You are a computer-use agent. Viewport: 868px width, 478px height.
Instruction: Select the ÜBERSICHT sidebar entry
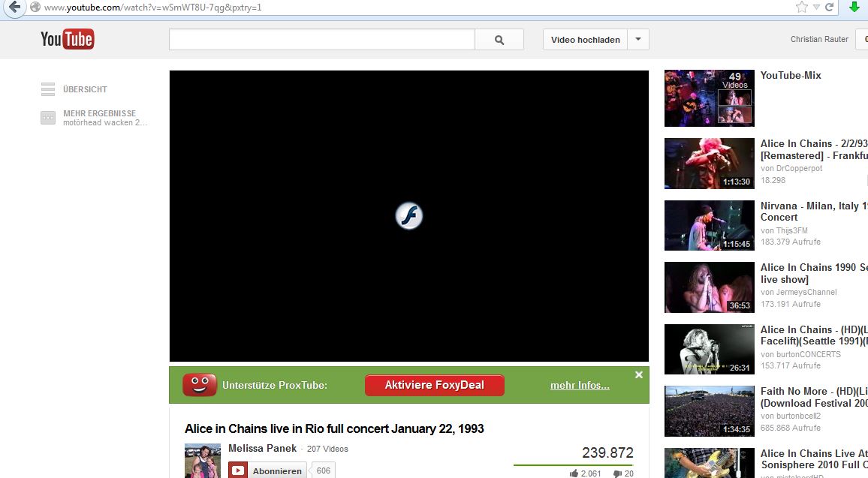(86, 89)
